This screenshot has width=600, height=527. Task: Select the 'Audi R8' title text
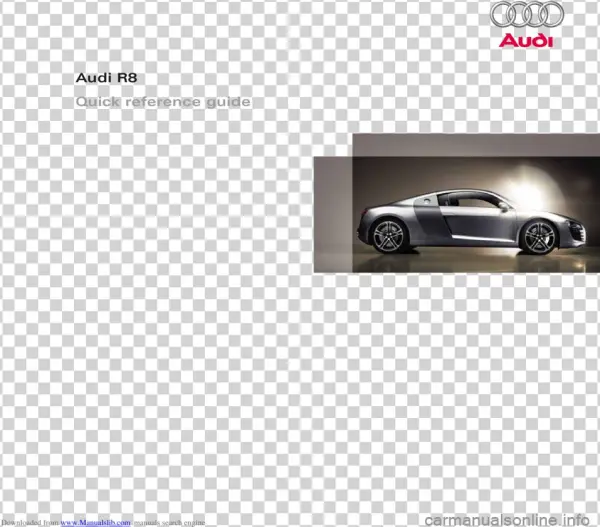click(106, 78)
